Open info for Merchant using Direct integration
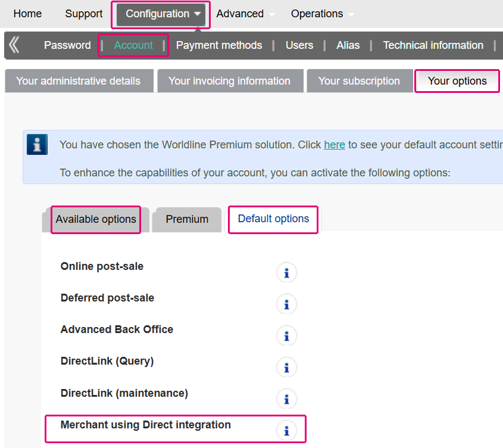This screenshot has height=448, width=503. point(286,430)
